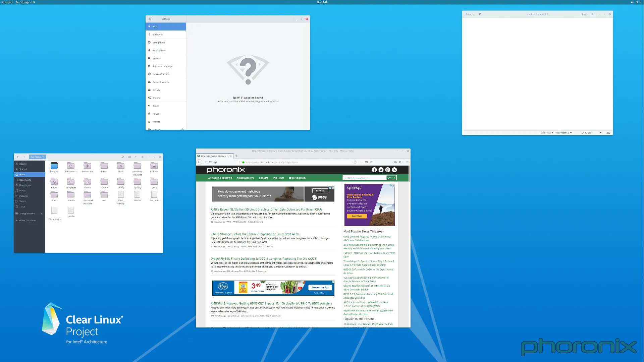Click Firefox back button
644x362 pixels.
[199, 162]
